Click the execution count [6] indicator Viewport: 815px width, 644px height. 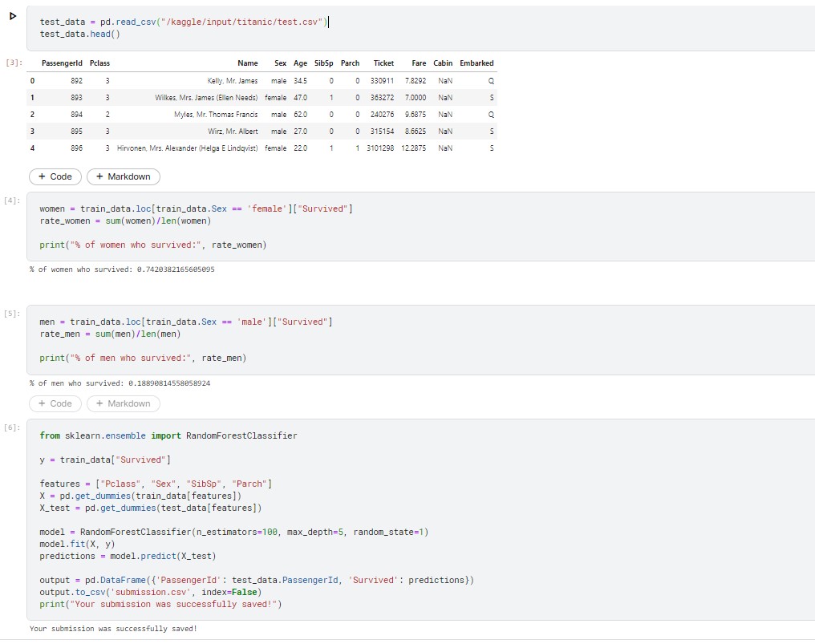coord(10,427)
